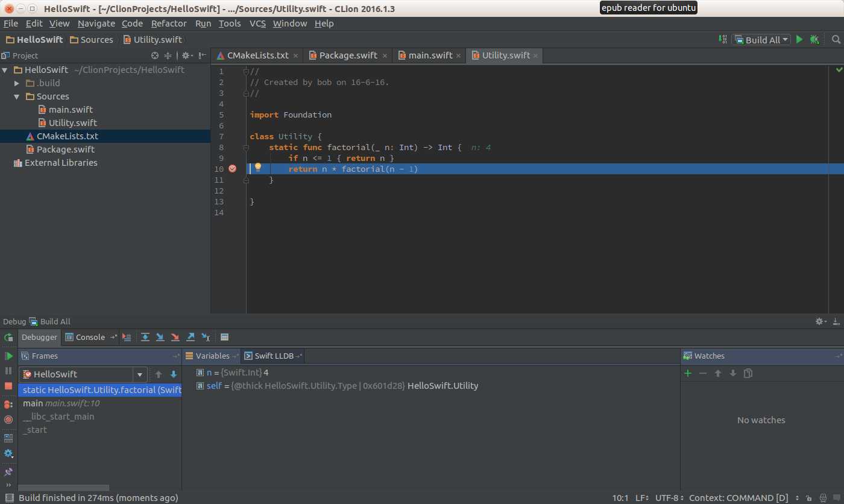844x504 pixels.
Task: Open the Build All configuration dropdown
Action: tap(762, 40)
